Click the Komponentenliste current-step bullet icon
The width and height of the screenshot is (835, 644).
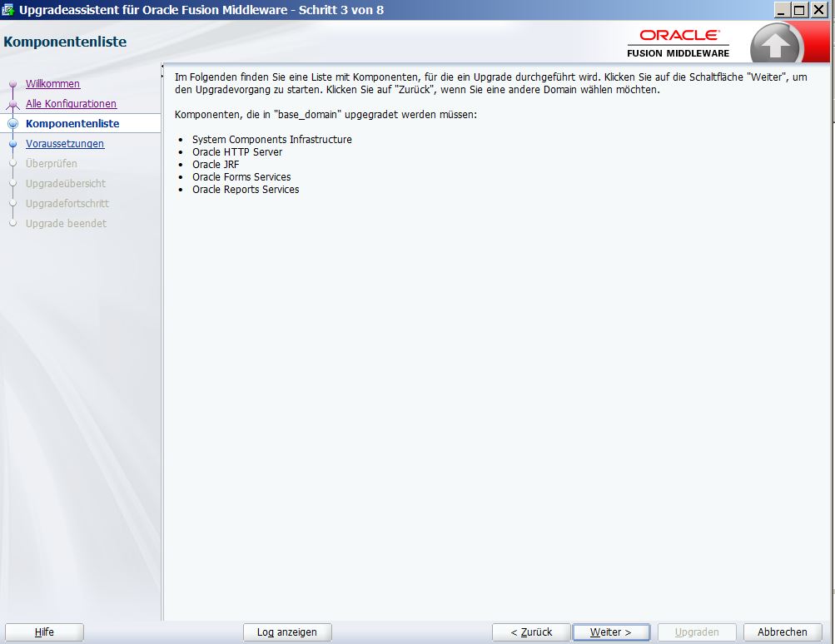pos(12,123)
